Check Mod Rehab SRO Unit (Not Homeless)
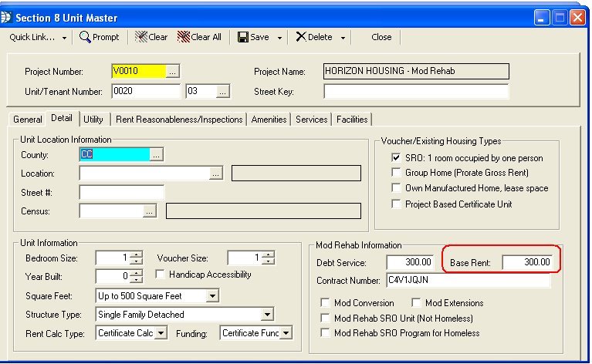592x364 pixels. tap(325, 318)
